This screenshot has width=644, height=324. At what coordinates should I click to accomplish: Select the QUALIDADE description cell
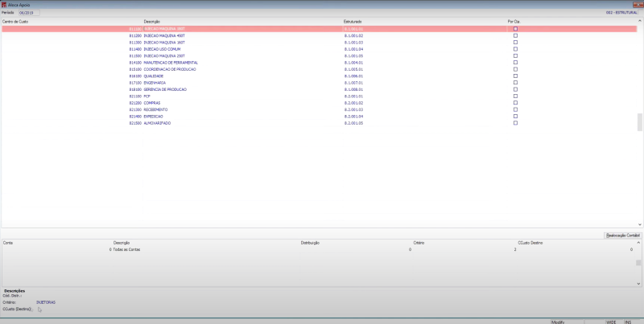click(154, 76)
